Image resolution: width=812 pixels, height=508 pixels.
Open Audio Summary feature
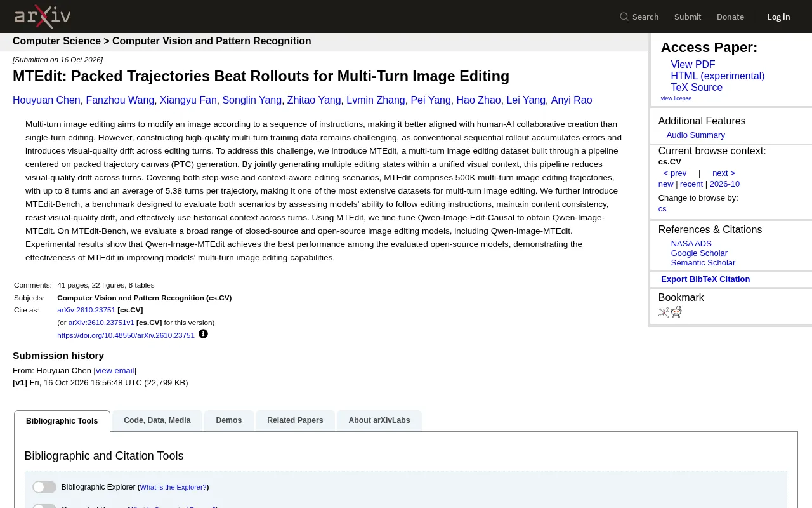coord(695,135)
